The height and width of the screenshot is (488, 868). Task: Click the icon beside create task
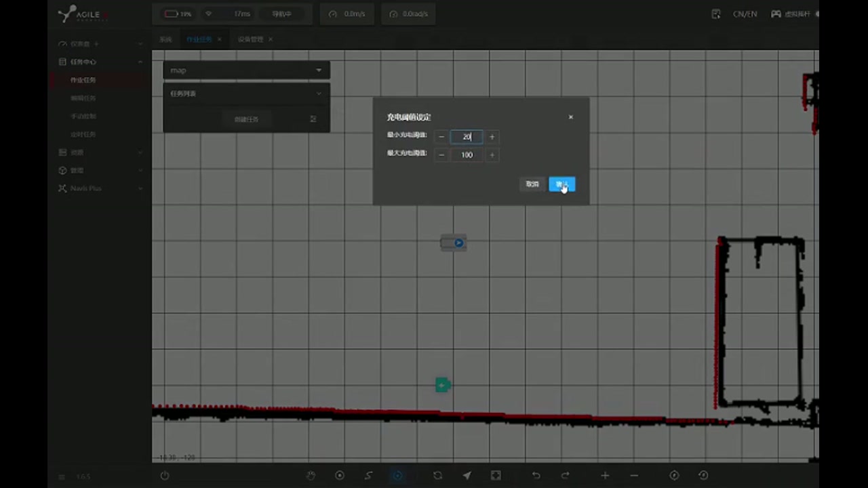313,119
